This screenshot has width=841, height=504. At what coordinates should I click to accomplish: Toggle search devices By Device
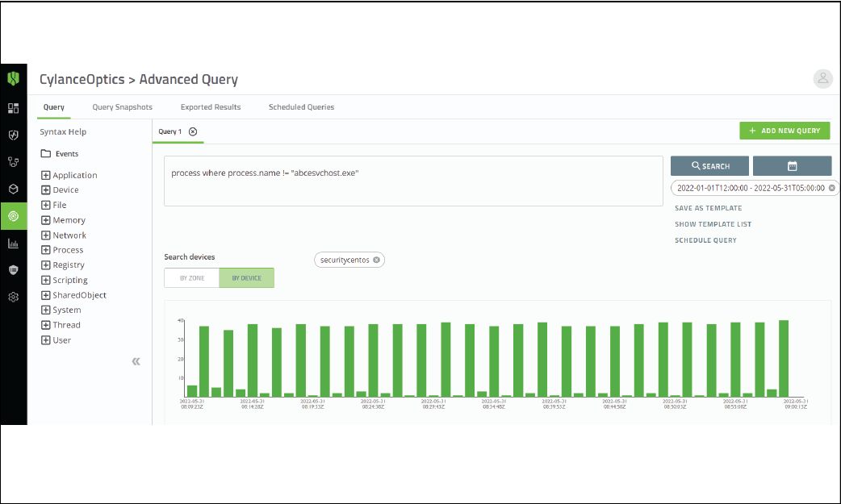point(247,278)
